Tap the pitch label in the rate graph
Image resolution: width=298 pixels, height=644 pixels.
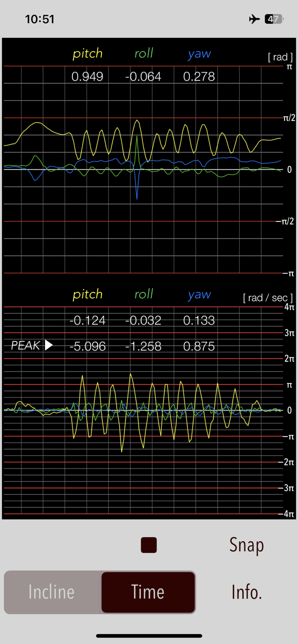pyautogui.click(x=88, y=295)
